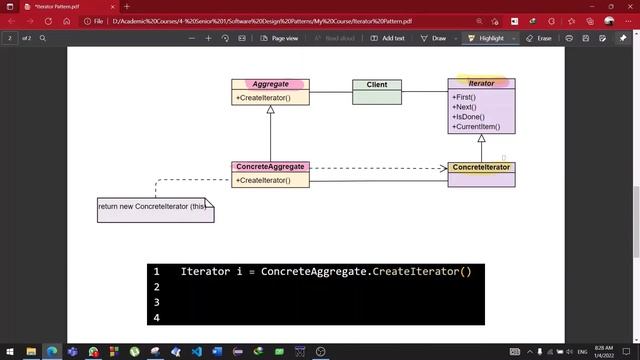Select the Erase tool
The height and width of the screenshot is (360, 640).
coord(539,38)
